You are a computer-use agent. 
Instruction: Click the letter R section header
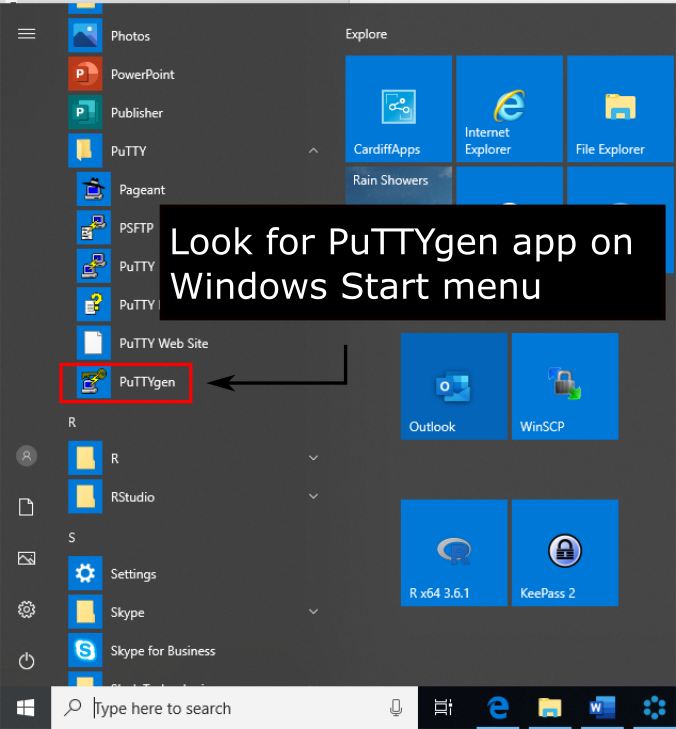pyautogui.click(x=72, y=422)
